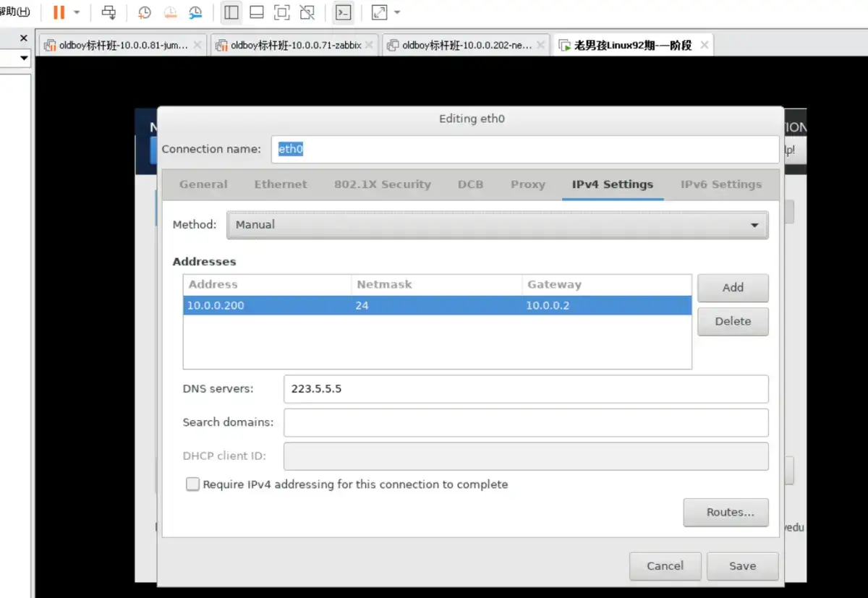Pause the session recording
Screen dimensions: 868x598
(x=60, y=12)
